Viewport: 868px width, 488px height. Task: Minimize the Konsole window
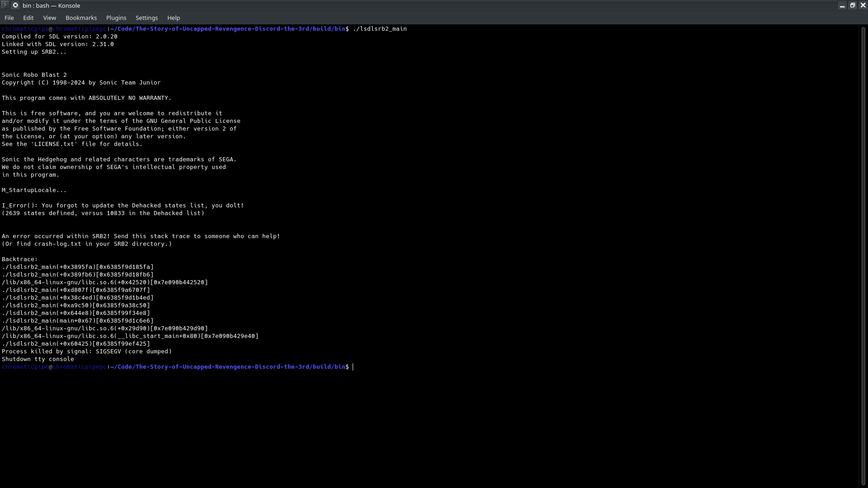(842, 5)
